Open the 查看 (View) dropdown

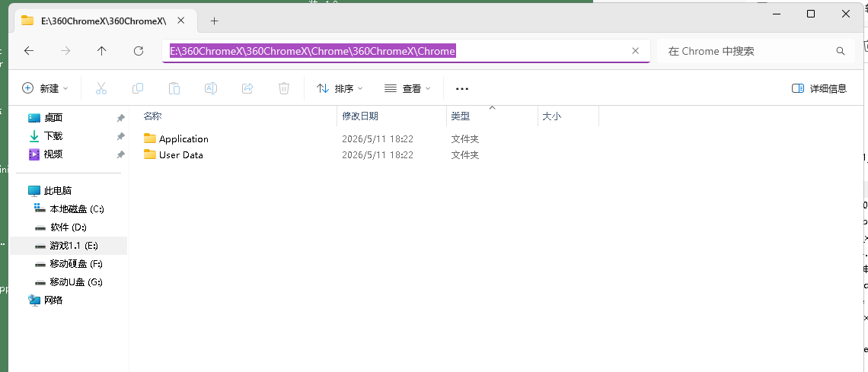coord(407,88)
